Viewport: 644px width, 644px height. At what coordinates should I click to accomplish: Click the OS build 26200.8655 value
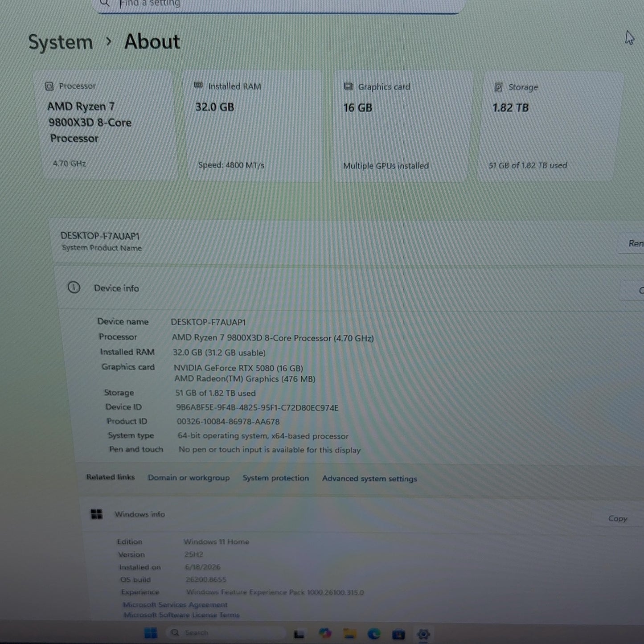click(205, 579)
